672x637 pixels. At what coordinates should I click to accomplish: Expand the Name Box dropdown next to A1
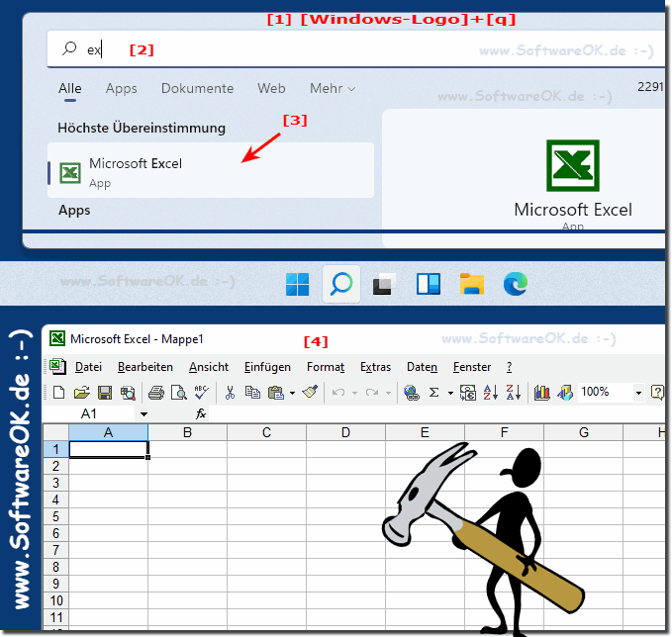coord(144,414)
